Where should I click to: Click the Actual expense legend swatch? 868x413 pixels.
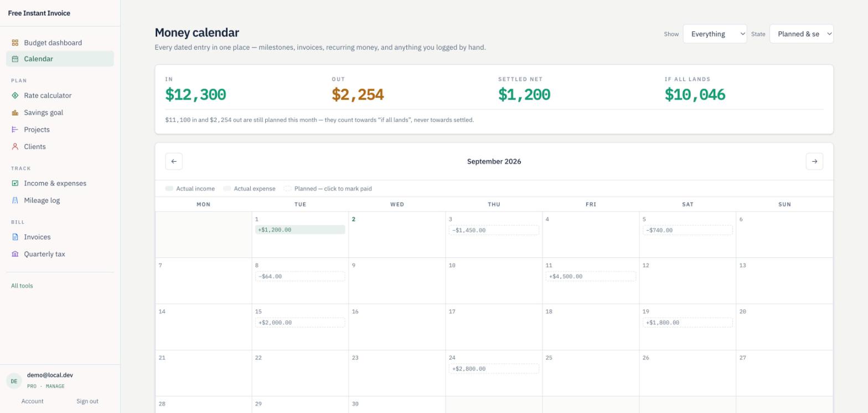pos(227,189)
